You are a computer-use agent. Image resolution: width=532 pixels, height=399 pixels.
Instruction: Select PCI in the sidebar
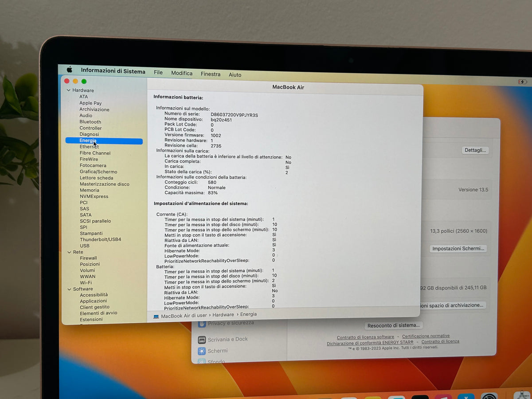click(x=84, y=203)
